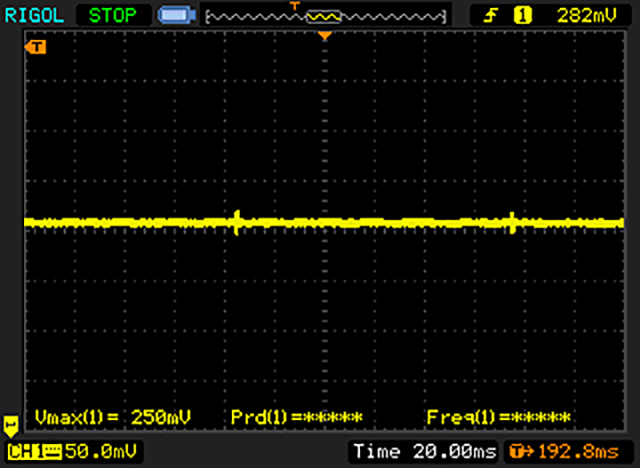Click the Freq(1) frequency measurement
This screenshot has width=640, height=468.
tap(498, 417)
